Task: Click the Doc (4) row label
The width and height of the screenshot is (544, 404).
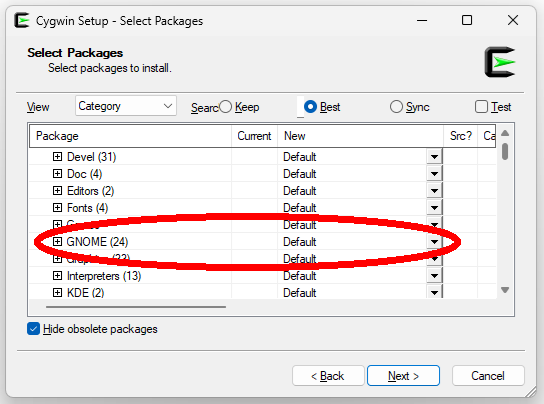Action: pyautogui.click(x=84, y=174)
